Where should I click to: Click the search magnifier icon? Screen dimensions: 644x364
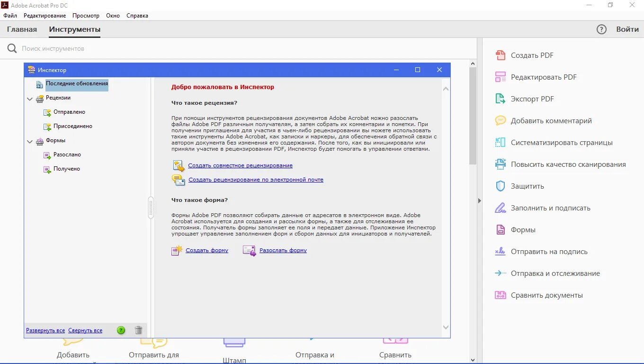12,48
